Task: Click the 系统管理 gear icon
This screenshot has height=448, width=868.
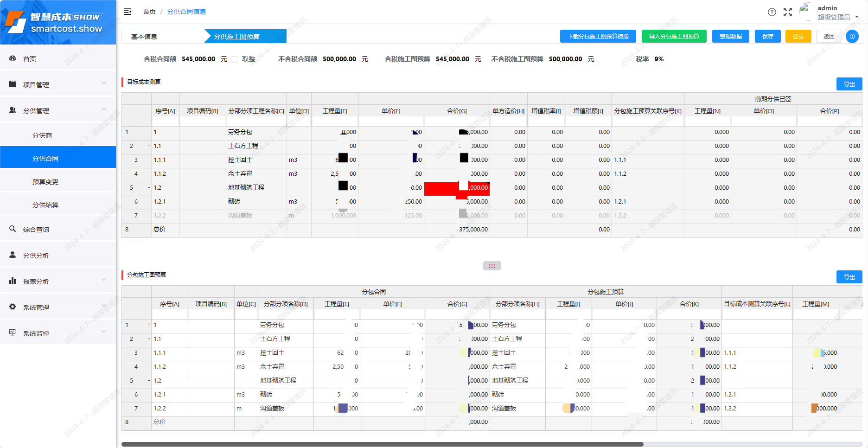Action: click(13, 307)
